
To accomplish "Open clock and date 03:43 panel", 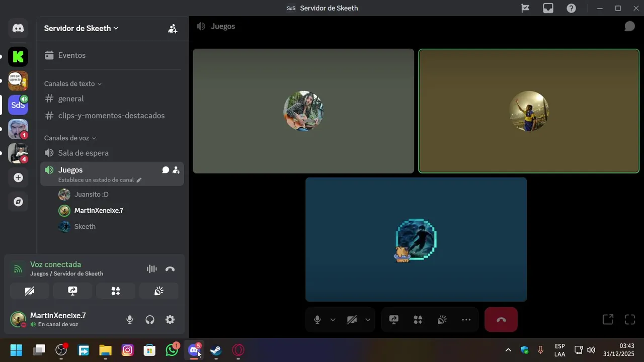I will tap(619, 350).
